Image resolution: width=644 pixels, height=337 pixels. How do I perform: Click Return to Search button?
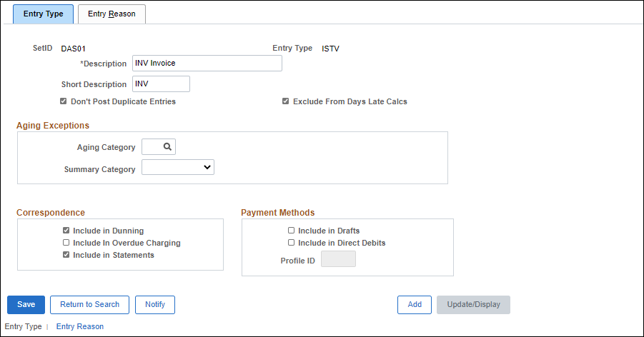tap(89, 304)
